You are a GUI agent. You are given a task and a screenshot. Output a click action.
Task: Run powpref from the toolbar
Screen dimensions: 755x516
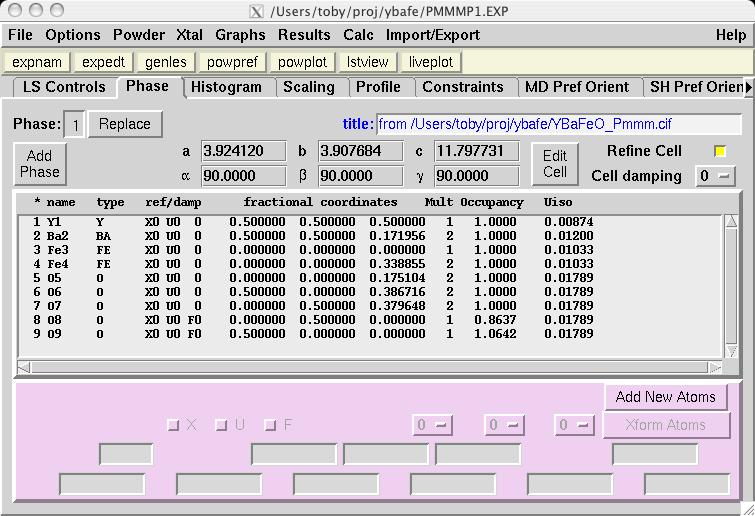point(232,62)
